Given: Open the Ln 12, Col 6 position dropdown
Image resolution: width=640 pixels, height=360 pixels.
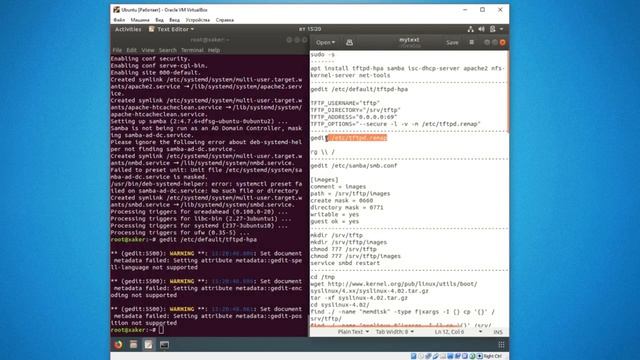Looking at the screenshot, I should (x=458, y=332).
